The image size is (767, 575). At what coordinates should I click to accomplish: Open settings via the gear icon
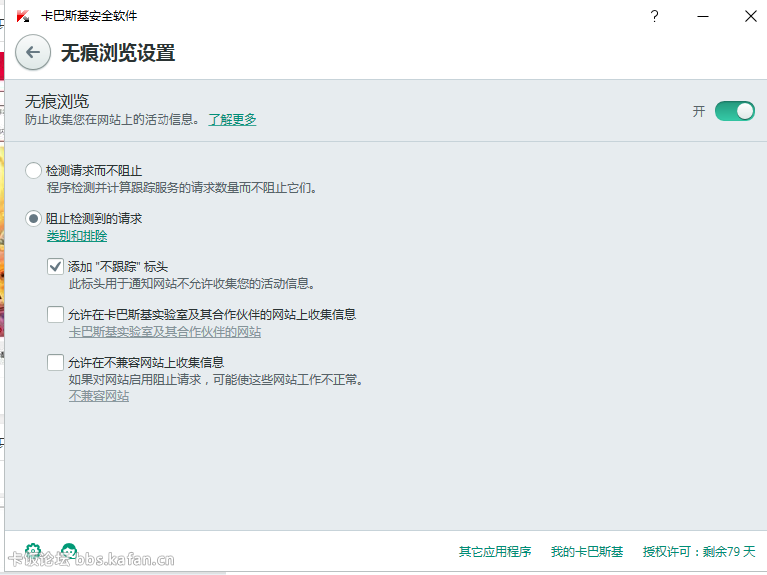click(x=33, y=551)
